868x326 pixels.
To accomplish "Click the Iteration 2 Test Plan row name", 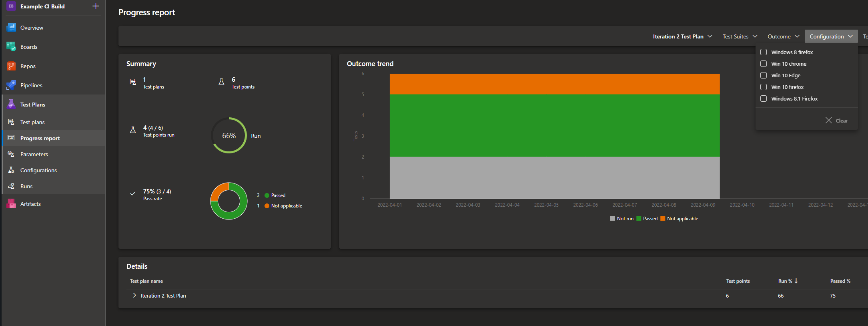I will click(x=163, y=296).
